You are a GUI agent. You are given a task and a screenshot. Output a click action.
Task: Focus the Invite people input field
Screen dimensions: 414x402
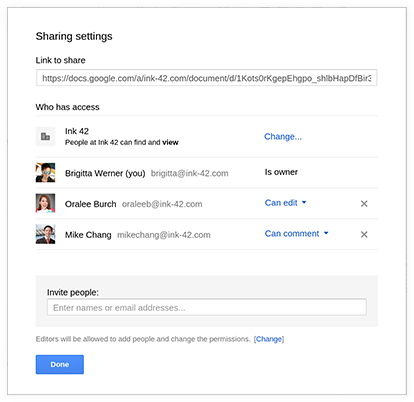click(x=207, y=307)
